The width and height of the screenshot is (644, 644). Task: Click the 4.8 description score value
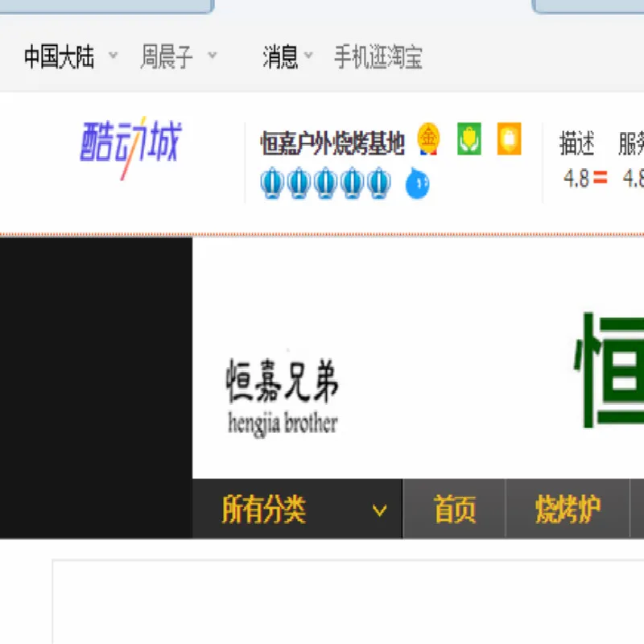pos(576,178)
